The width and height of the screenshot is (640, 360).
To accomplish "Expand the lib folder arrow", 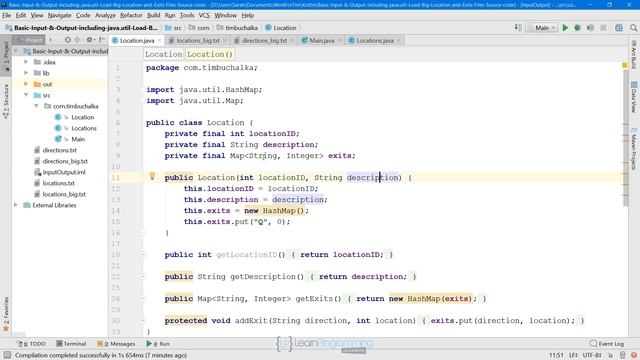I will 26,73.
